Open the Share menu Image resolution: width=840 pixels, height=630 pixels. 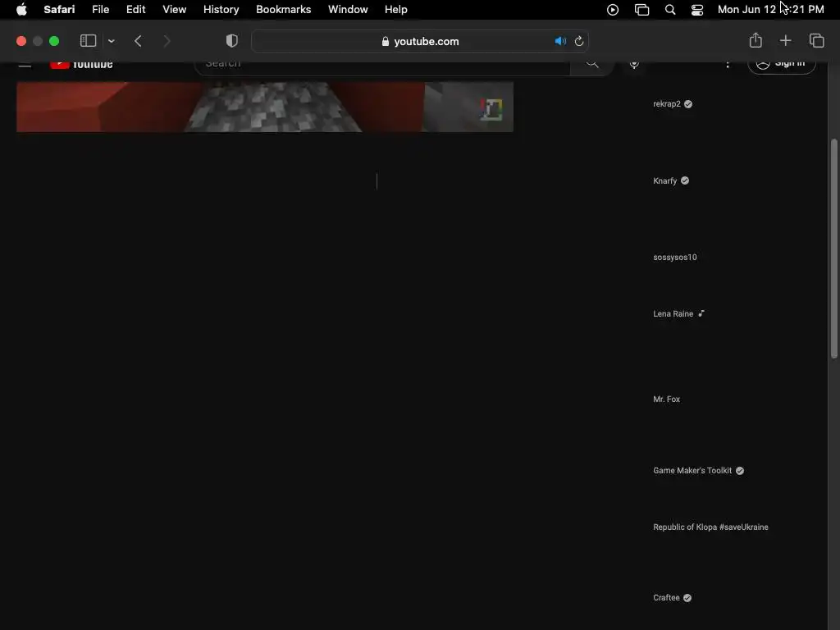pyautogui.click(x=756, y=40)
